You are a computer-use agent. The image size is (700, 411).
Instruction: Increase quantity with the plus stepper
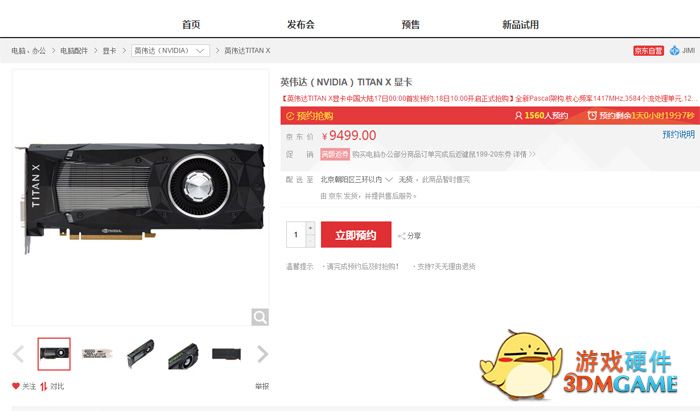pos(310,228)
